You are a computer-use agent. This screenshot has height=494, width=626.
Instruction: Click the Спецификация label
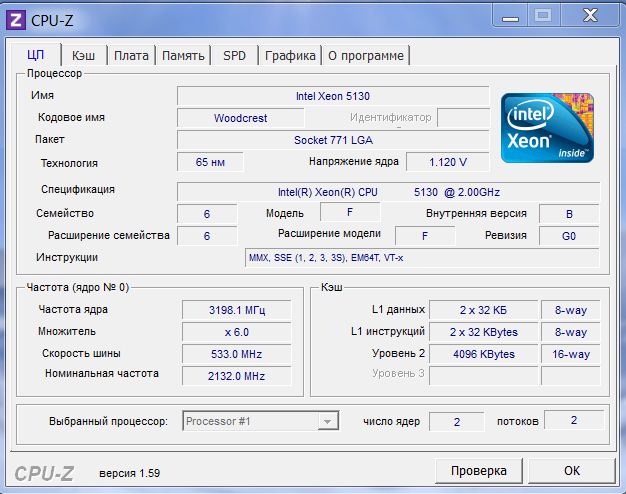(78, 189)
